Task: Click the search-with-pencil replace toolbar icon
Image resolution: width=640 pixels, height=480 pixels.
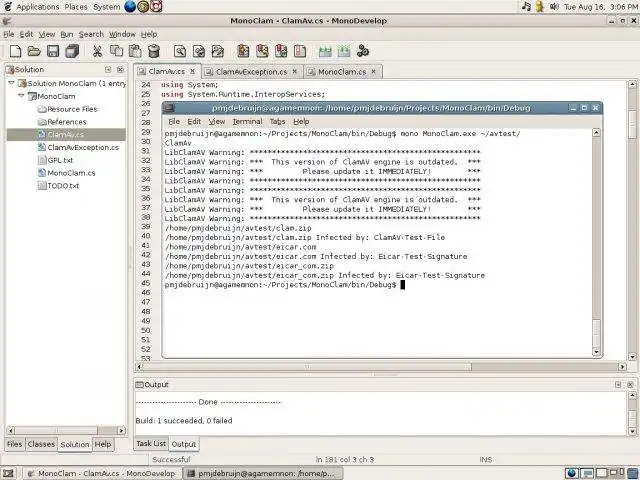Action: tap(218, 51)
